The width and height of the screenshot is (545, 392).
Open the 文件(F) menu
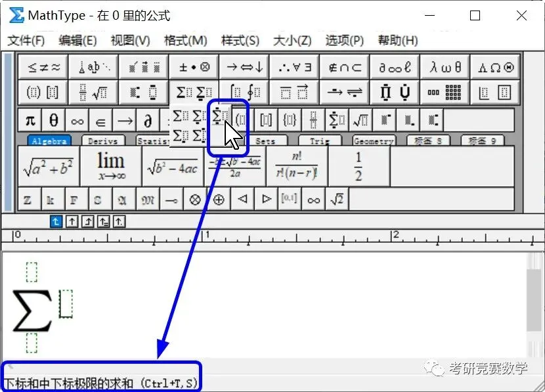26,41
